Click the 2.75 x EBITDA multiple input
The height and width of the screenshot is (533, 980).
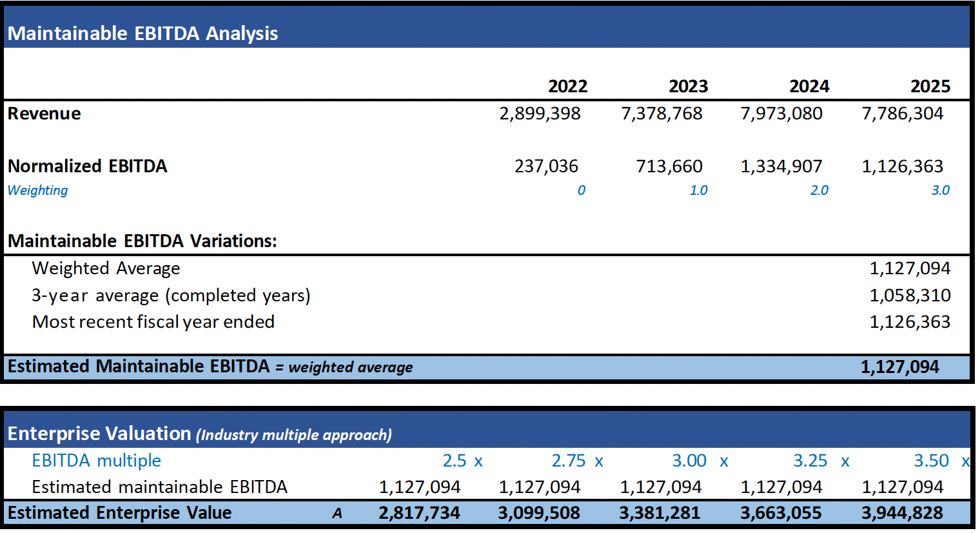(x=577, y=461)
